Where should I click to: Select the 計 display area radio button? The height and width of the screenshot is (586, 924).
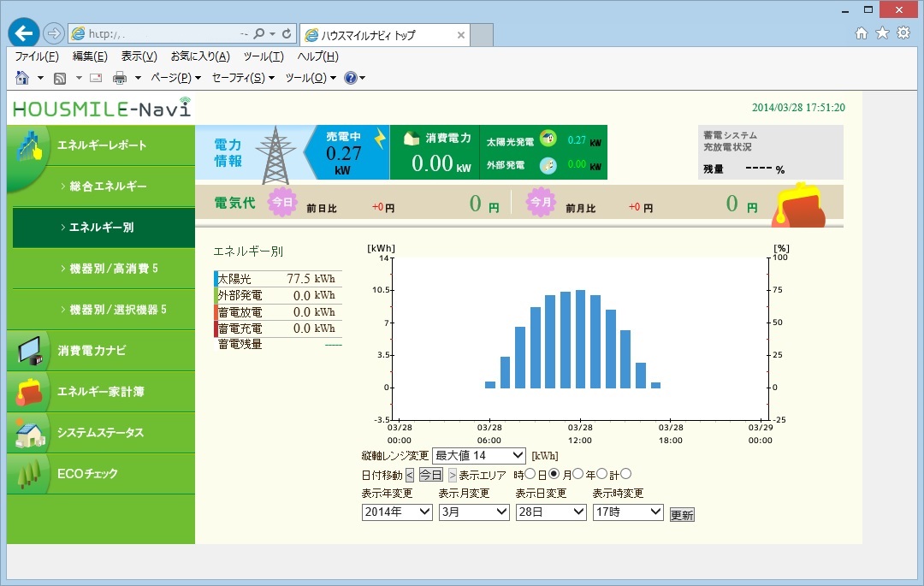(625, 474)
